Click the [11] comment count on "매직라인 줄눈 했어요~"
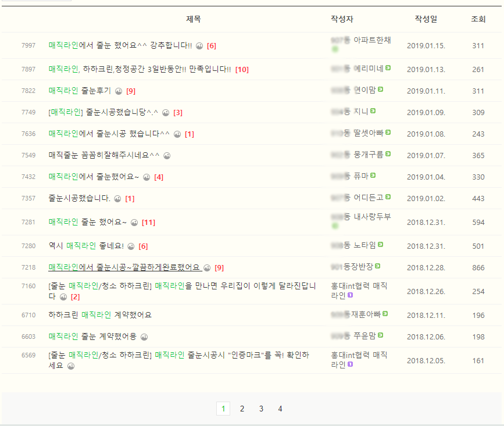Viewport: 504px width, 426px height. 148,223
